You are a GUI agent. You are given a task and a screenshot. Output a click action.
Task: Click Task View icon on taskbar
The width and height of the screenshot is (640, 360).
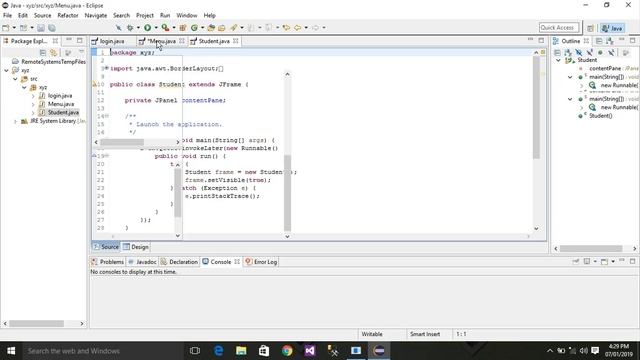[195, 351]
